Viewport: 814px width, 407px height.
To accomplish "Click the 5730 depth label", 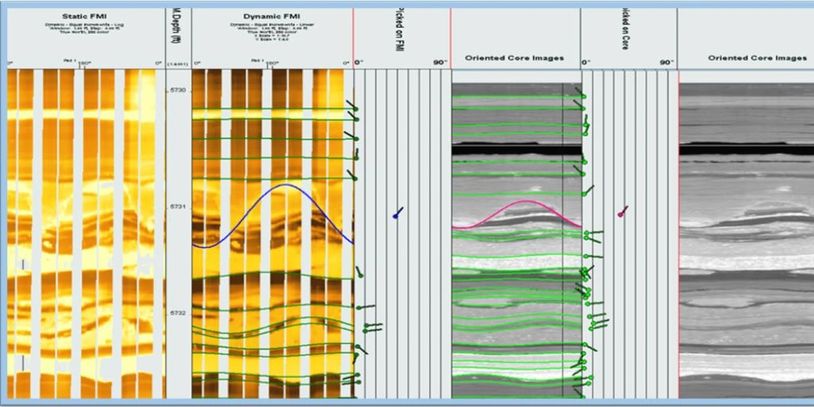I will pyautogui.click(x=178, y=90).
